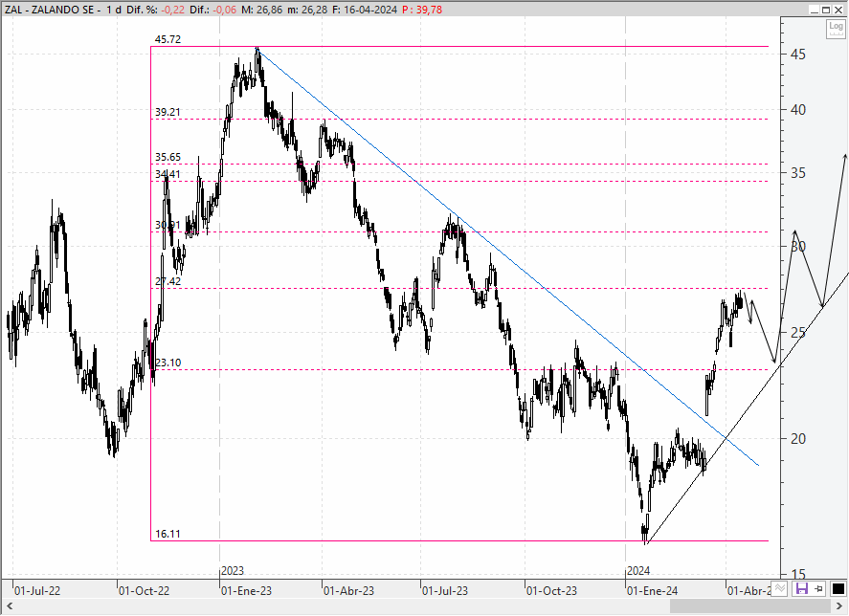Click the 01-Abr-23 date label
Screen dimensions: 849x616
click(348, 590)
